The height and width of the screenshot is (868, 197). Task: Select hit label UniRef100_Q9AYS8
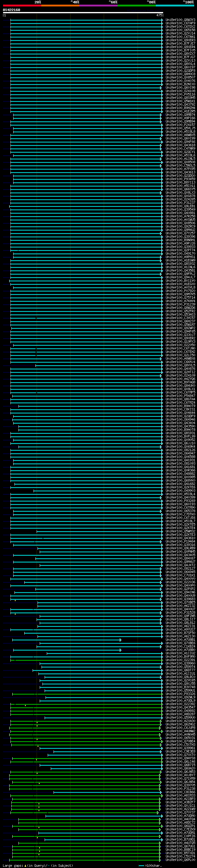click(x=180, y=758)
